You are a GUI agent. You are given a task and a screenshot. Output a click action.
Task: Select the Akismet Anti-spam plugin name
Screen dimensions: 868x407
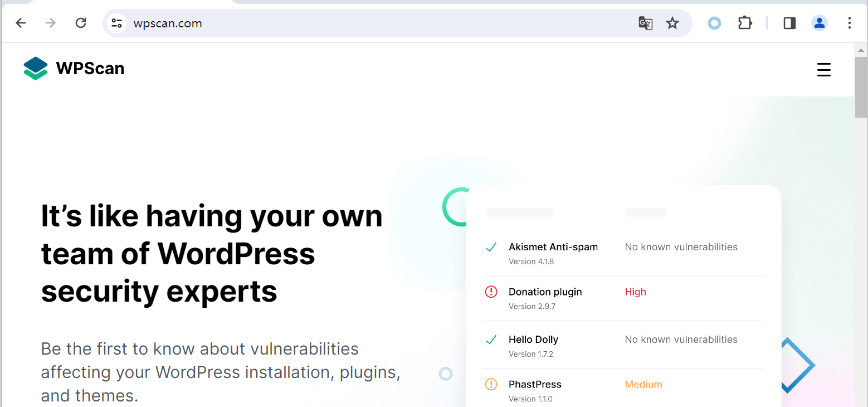[553, 247]
